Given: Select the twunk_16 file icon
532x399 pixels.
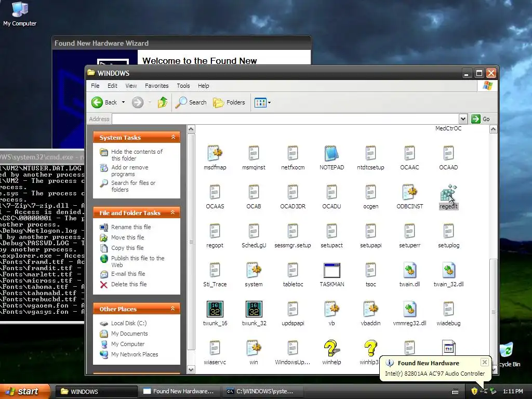Looking at the screenshot, I should coord(215,309).
